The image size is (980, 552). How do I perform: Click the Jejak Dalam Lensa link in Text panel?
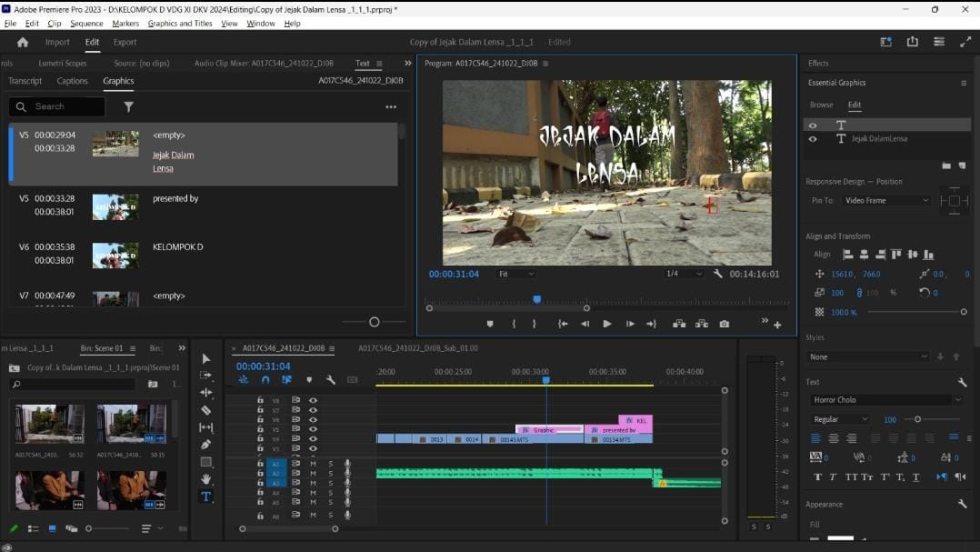click(x=175, y=160)
